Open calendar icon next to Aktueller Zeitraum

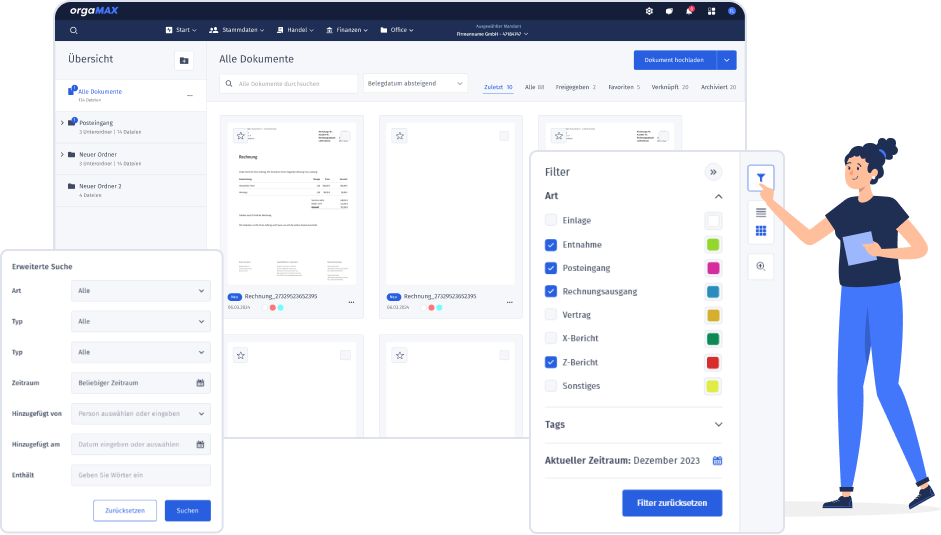click(x=717, y=461)
